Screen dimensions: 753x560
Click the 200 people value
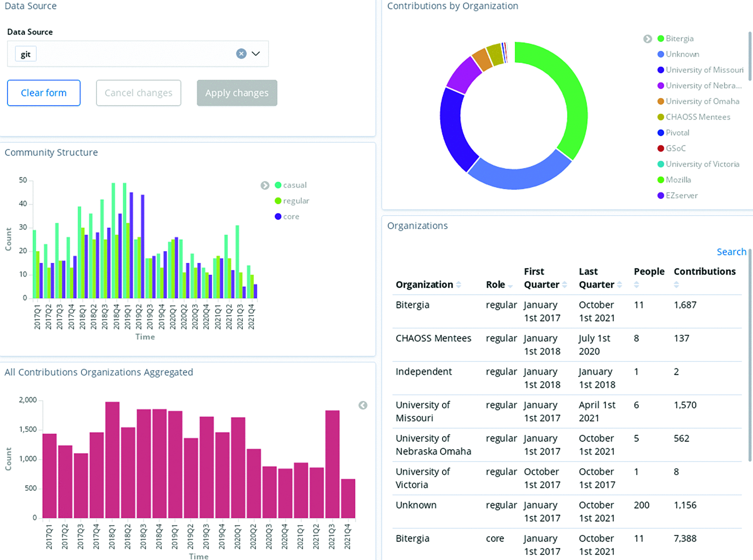(641, 505)
